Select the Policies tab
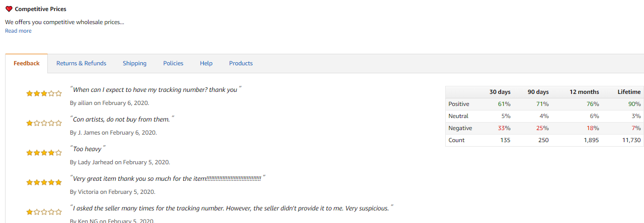This screenshot has height=223, width=644. (x=173, y=63)
